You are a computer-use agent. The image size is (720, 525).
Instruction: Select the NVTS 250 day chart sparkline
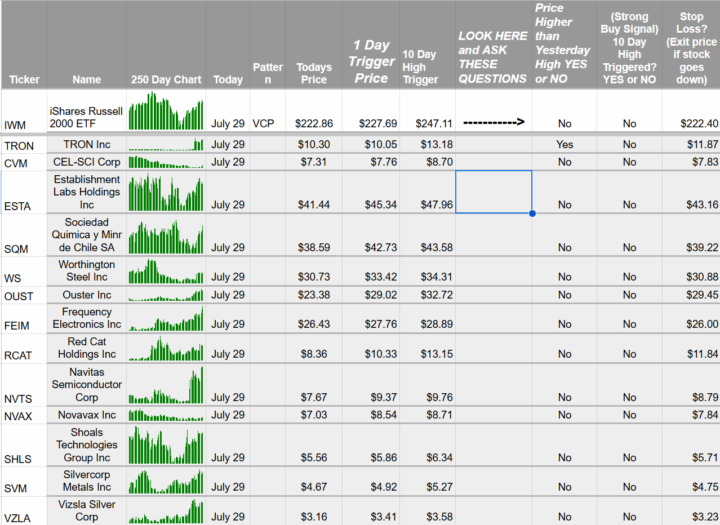coord(166,385)
